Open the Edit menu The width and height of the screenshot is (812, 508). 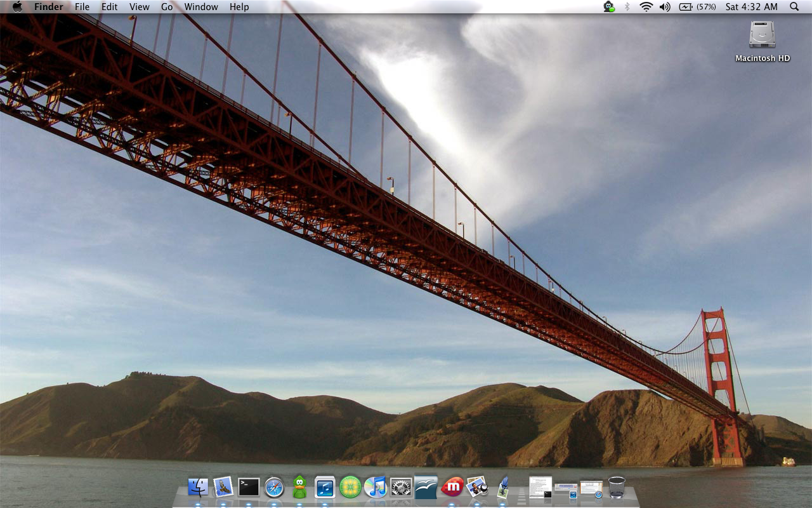(x=109, y=7)
